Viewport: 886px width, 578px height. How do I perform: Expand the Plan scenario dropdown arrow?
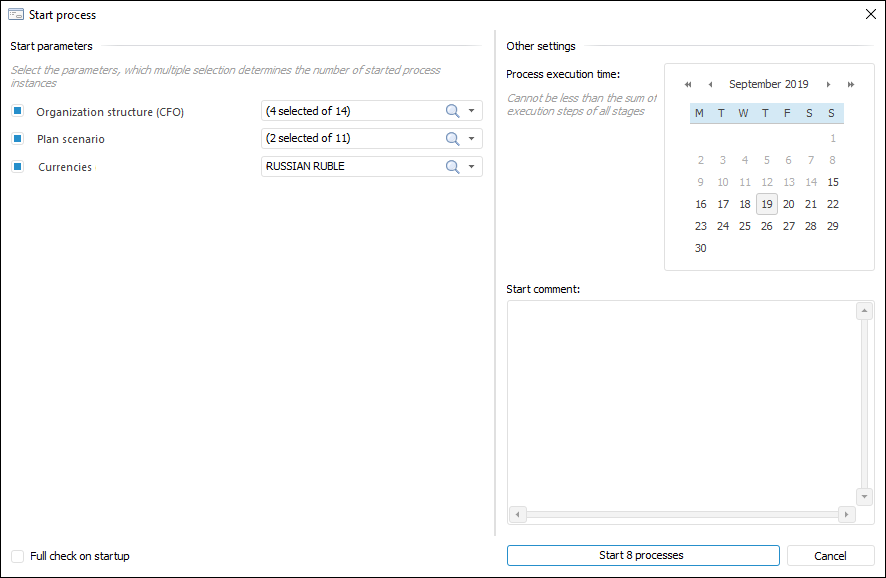(472, 139)
